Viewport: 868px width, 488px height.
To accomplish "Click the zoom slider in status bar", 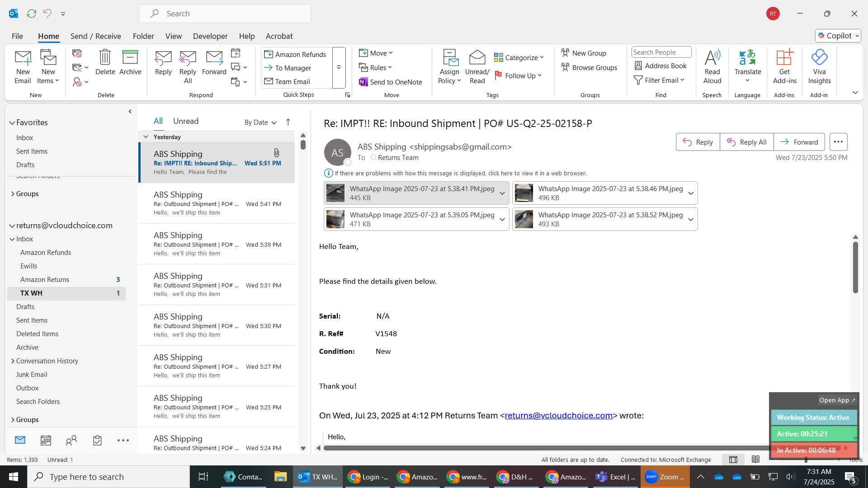I will point(806,460).
